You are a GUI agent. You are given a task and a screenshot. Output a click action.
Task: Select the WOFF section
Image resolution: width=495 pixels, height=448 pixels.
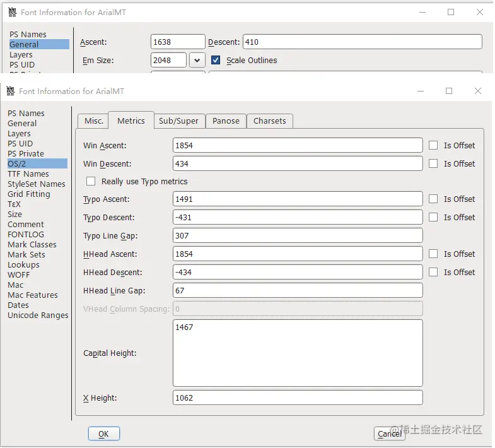(19, 275)
